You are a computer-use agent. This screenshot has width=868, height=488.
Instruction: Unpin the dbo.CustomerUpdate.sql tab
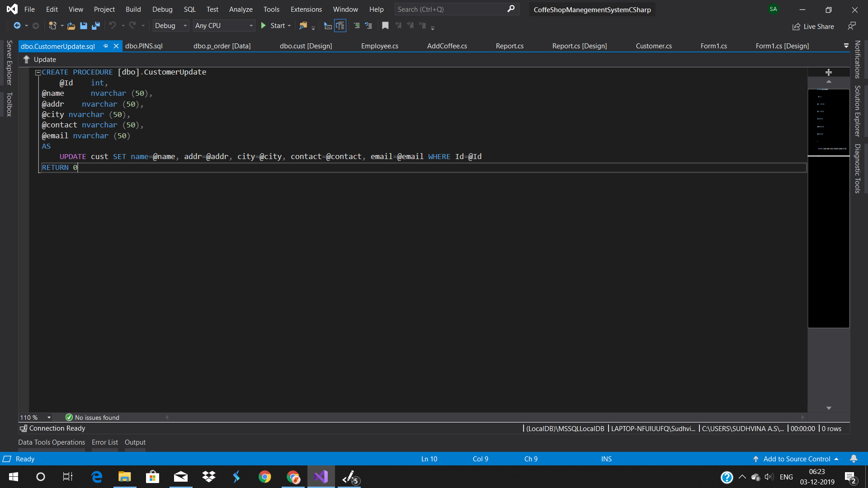[x=105, y=46]
